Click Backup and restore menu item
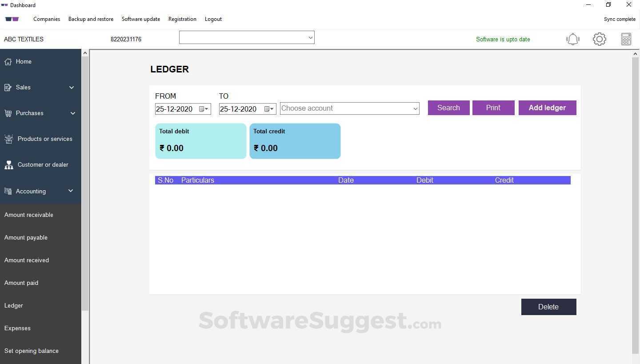 tap(91, 19)
